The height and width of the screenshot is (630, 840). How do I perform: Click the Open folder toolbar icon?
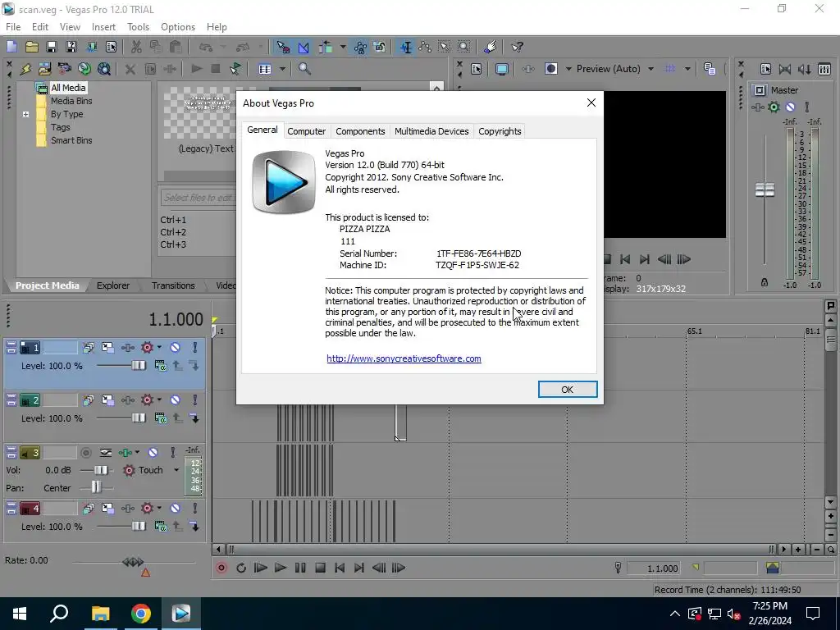[x=32, y=47]
